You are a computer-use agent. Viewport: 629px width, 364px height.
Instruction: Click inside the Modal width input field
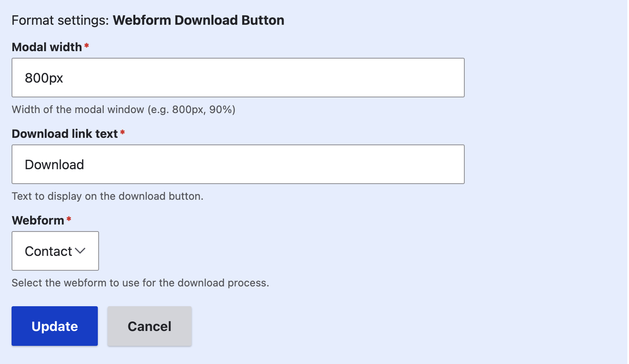[238, 78]
